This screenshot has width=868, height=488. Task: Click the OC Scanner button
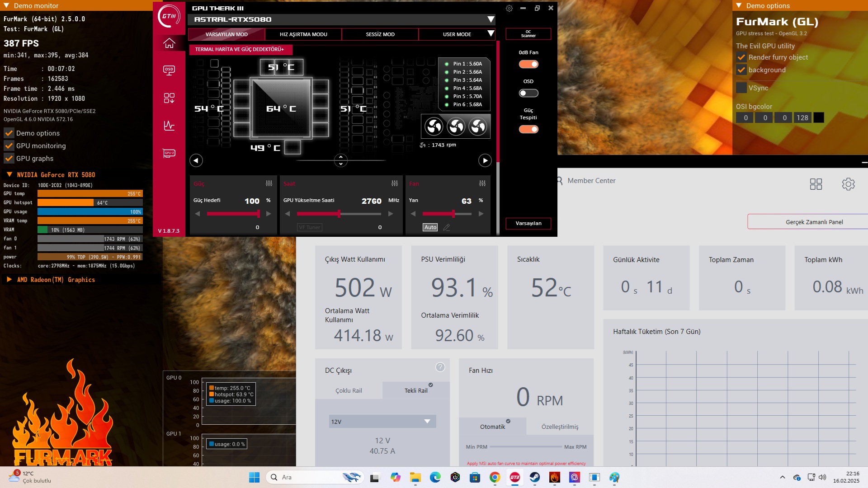(528, 34)
